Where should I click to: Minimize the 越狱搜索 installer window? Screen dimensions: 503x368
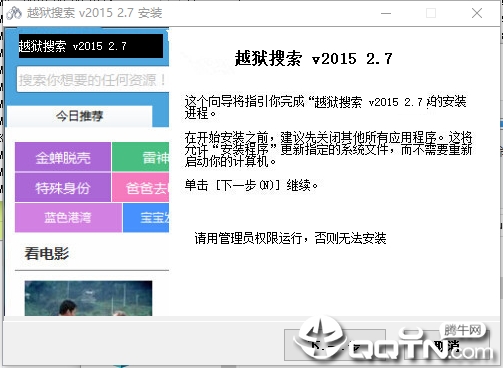click(386, 13)
